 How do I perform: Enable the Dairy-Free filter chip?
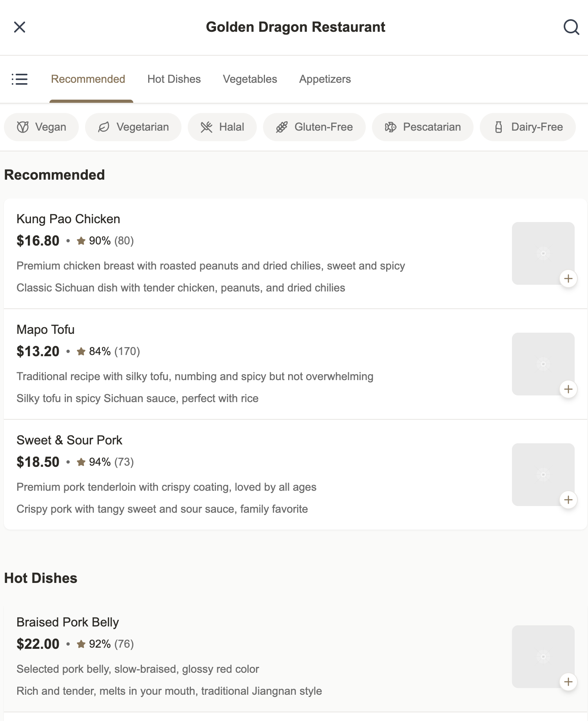point(528,127)
